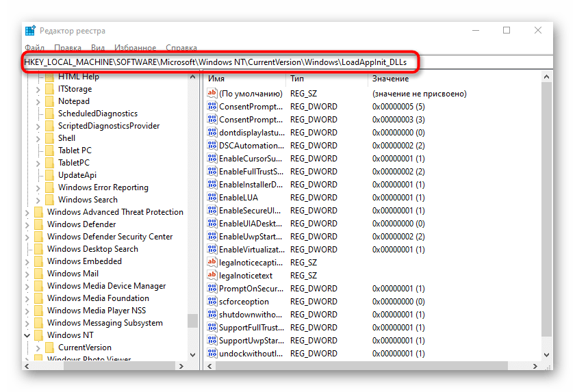Select the Windows Media Device Manager key
575x392 pixels.
[106, 286]
